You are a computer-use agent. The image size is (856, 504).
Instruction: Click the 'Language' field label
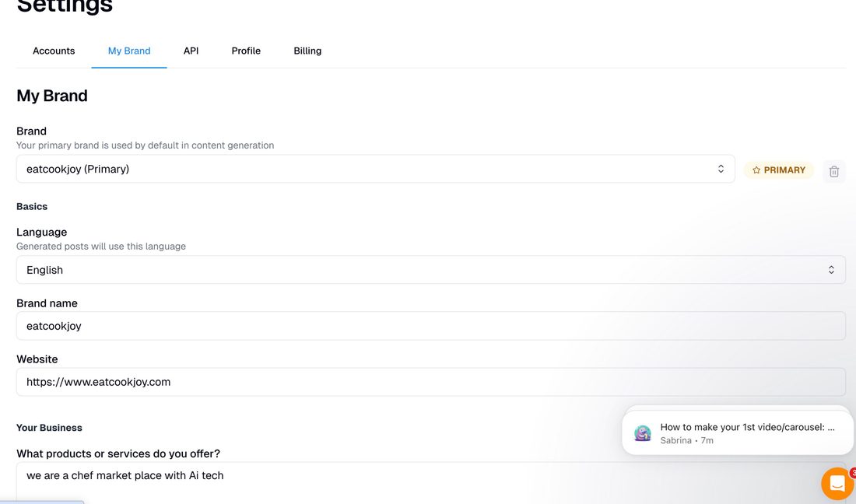pyautogui.click(x=41, y=233)
